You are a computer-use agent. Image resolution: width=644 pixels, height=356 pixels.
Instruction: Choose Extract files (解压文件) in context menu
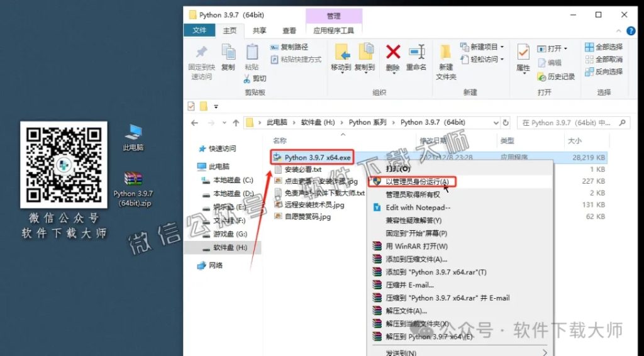point(406,311)
